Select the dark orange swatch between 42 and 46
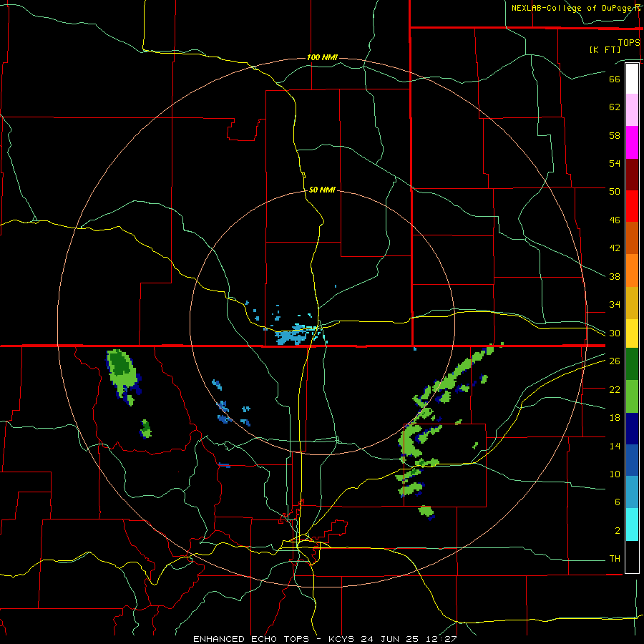The height and width of the screenshot is (644, 644). [632, 238]
